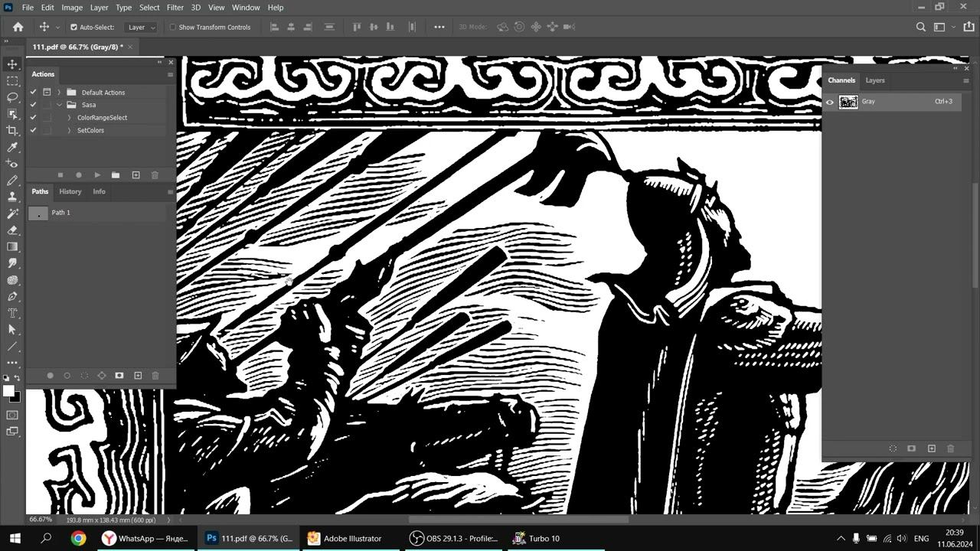Image resolution: width=980 pixels, height=551 pixels.
Task: Swap the foreground and background colors
Action: coord(18,379)
